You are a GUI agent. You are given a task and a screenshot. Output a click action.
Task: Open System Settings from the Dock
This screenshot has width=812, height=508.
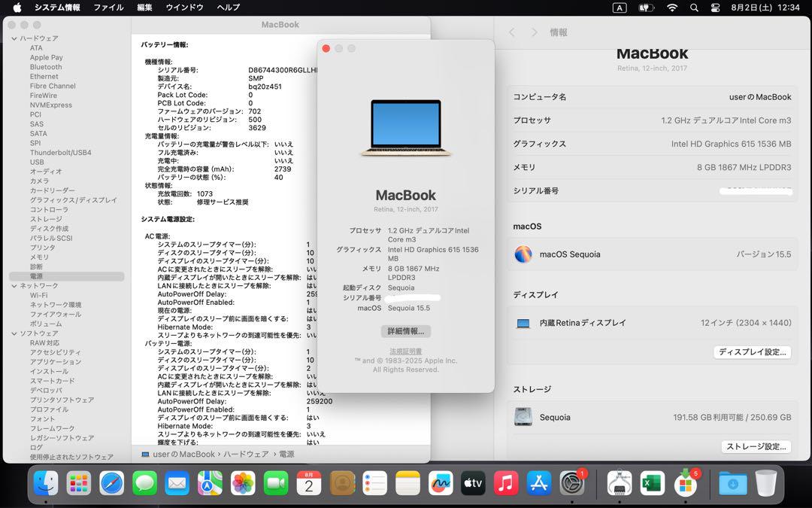[572, 484]
